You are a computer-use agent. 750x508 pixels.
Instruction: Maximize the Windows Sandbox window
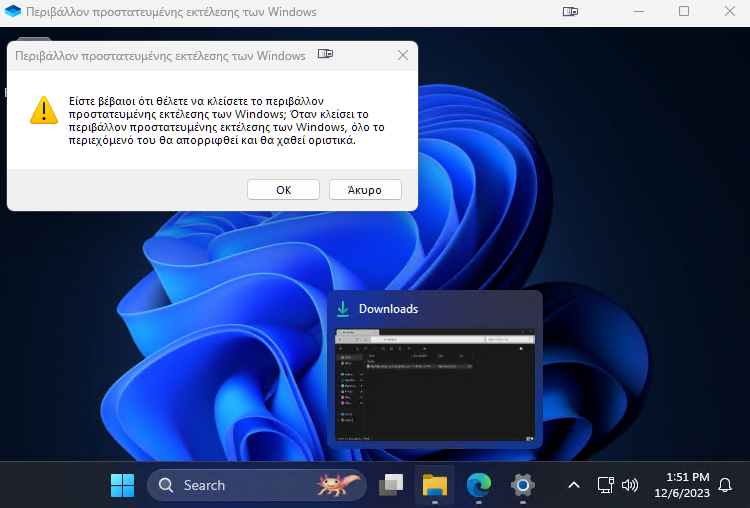coord(684,11)
